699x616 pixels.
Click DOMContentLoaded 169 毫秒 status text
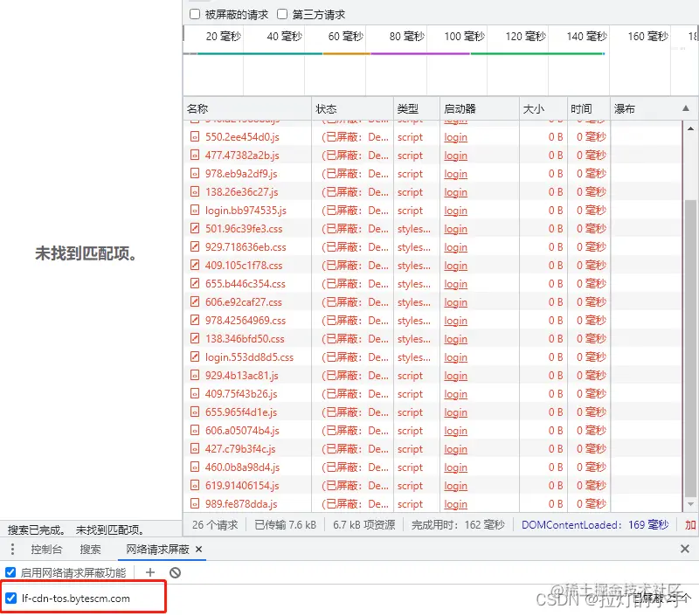(595, 524)
